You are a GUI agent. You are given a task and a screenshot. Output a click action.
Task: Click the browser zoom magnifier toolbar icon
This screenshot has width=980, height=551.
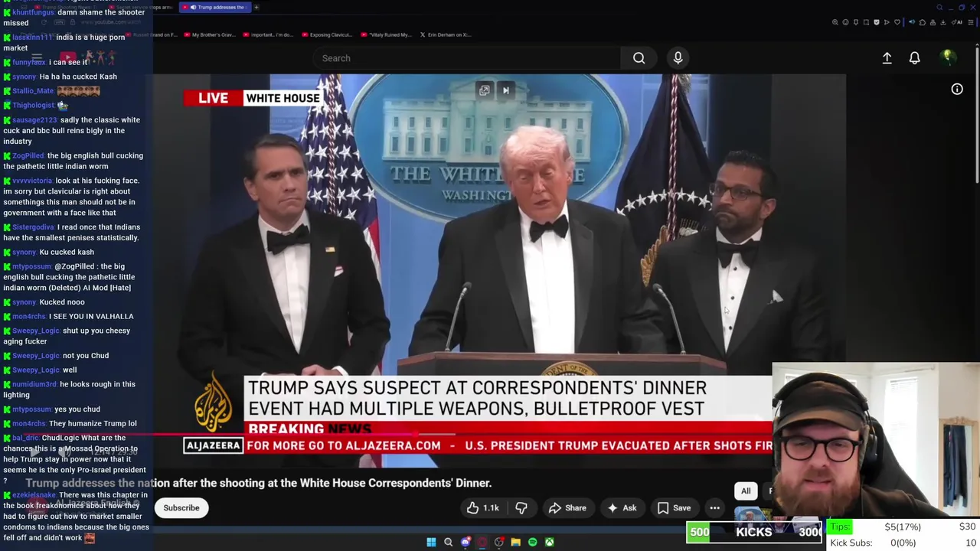click(x=835, y=22)
